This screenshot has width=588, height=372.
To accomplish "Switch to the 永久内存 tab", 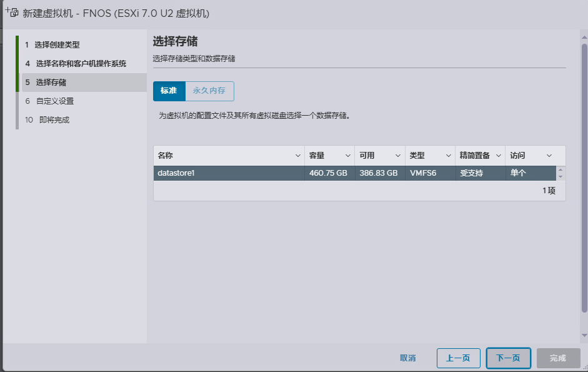I will (x=209, y=91).
